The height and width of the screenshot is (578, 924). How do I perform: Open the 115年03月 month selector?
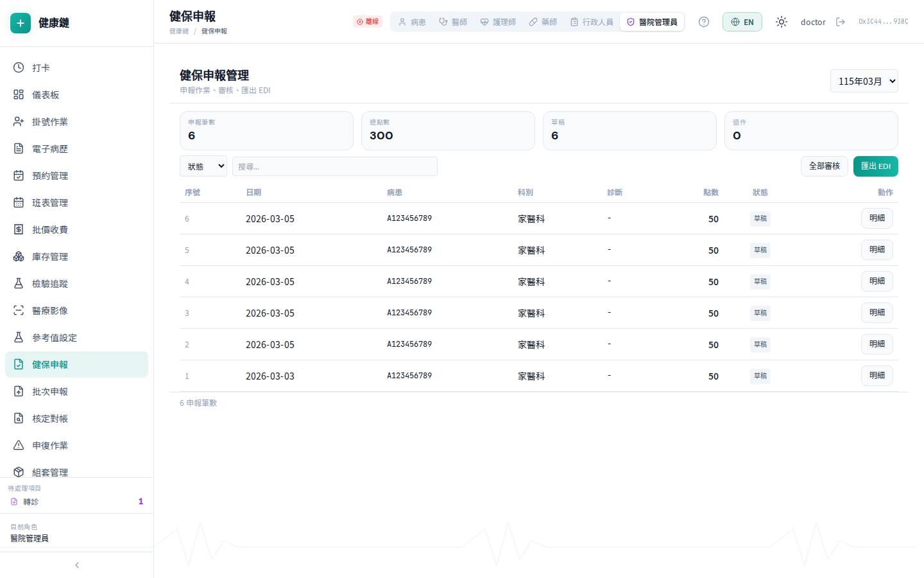click(x=864, y=81)
